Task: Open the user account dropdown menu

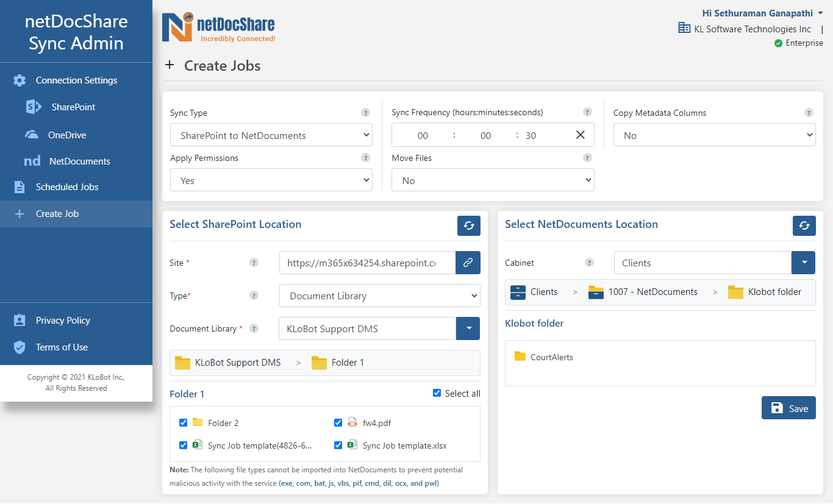Action: click(762, 13)
